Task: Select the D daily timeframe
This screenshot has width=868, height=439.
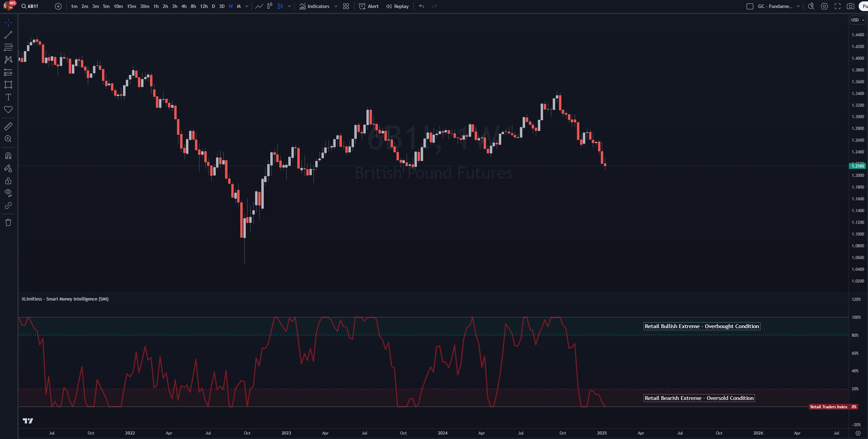Action: pos(213,6)
